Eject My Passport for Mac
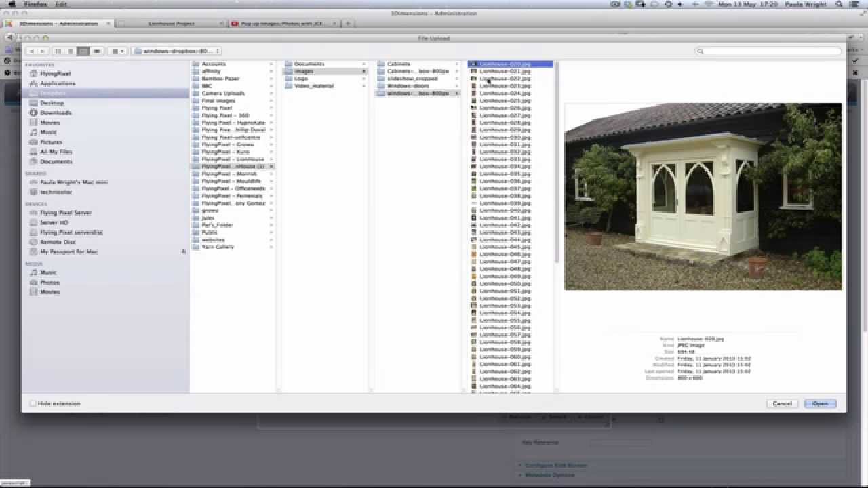 coord(183,252)
